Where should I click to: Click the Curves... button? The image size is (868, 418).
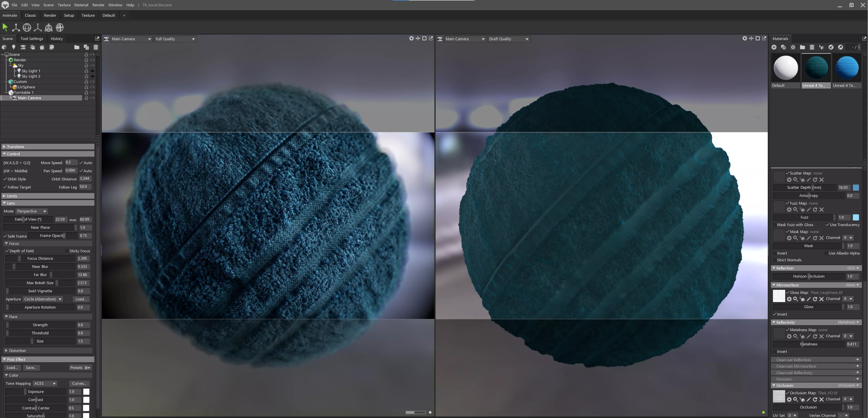click(79, 383)
